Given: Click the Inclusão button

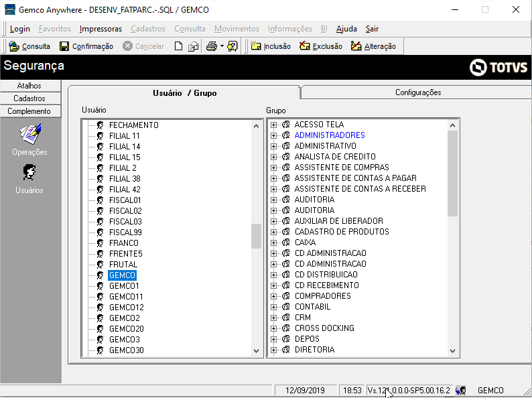Looking at the screenshot, I should point(271,46).
